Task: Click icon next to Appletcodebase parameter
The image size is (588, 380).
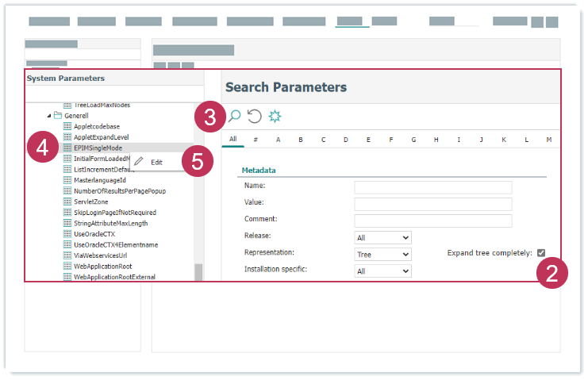Action: click(x=67, y=126)
